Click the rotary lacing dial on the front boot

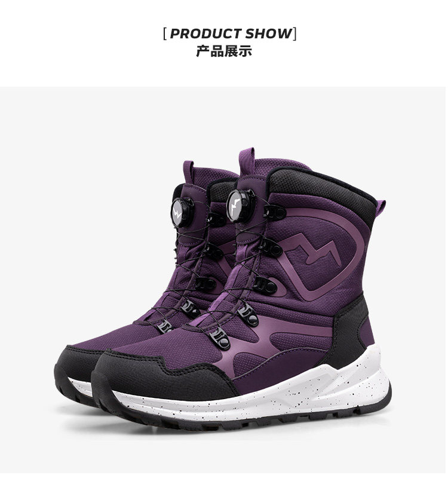click(x=240, y=205)
